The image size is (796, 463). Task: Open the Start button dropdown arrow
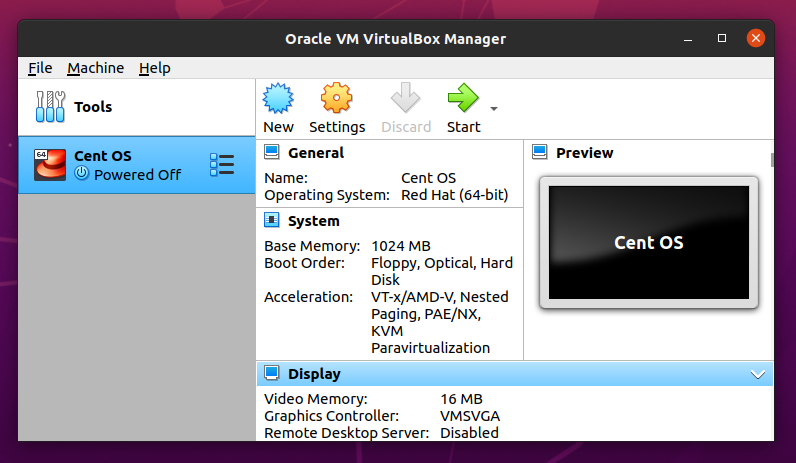coord(494,109)
